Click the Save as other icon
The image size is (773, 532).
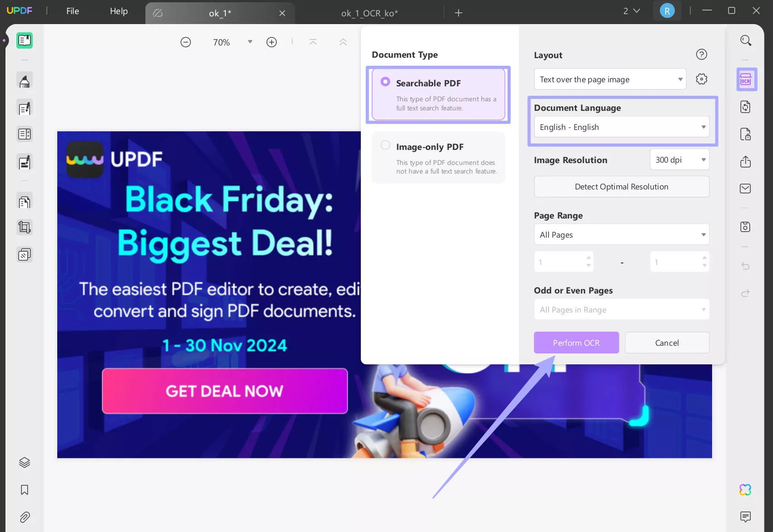pyautogui.click(x=745, y=227)
